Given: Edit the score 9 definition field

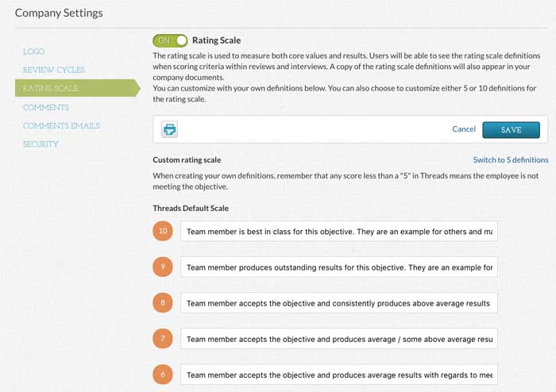Looking at the screenshot, I should tap(339, 267).
